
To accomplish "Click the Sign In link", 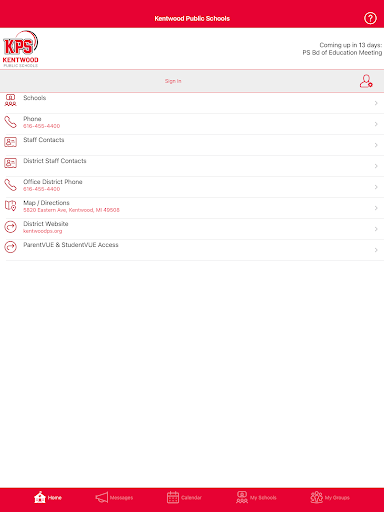I will [173, 81].
